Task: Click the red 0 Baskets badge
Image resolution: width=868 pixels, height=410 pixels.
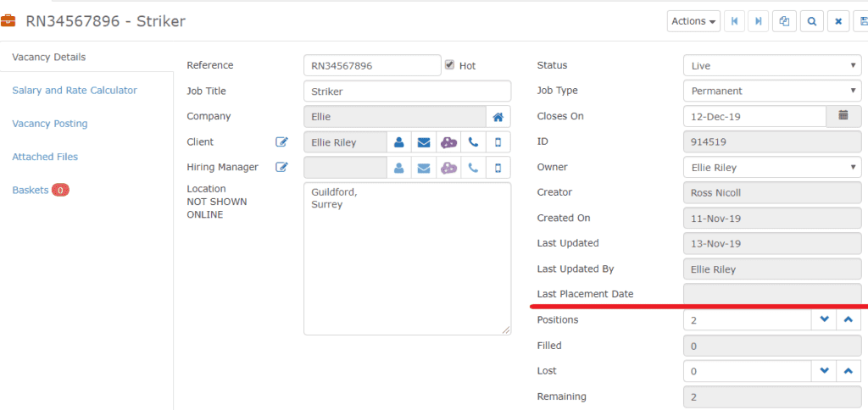Action: coord(60,191)
